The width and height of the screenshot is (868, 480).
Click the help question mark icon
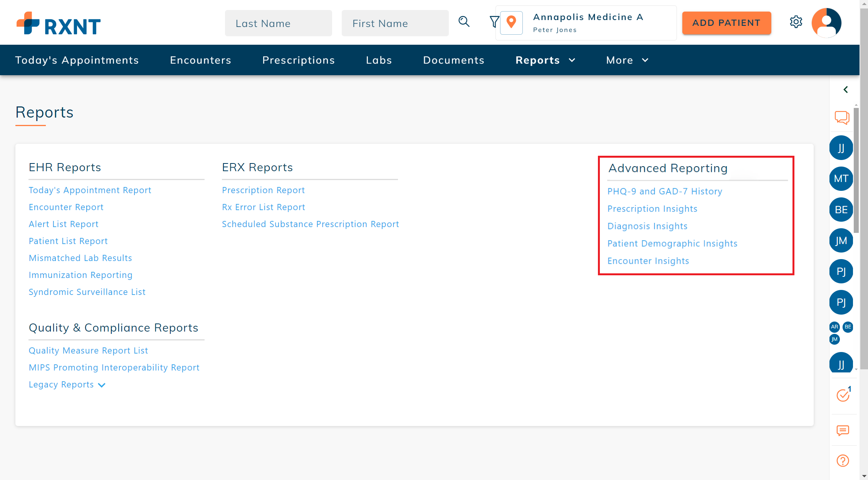click(843, 460)
